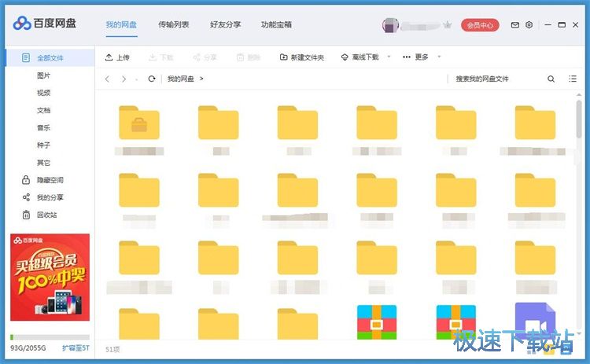The height and width of the screenshot is (364, 590).
Task: Filter files by 其它
Action: tap(43, 163)
